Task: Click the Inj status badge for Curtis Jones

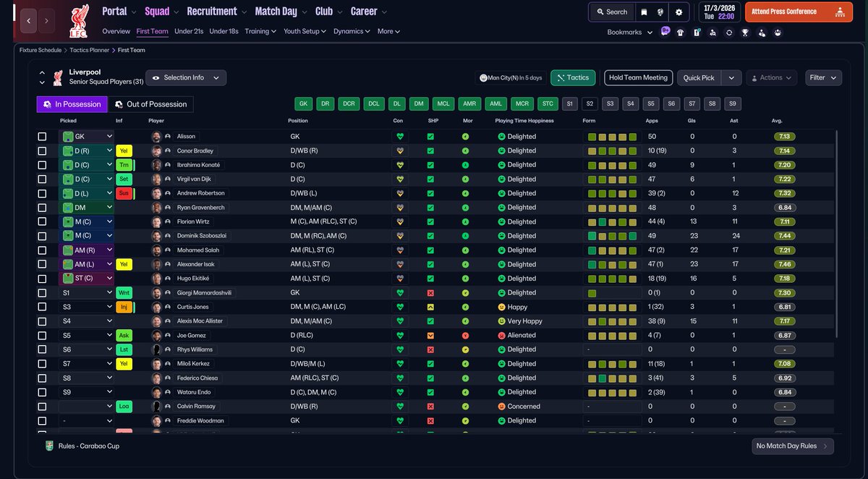Action: (x=124, y=307)
